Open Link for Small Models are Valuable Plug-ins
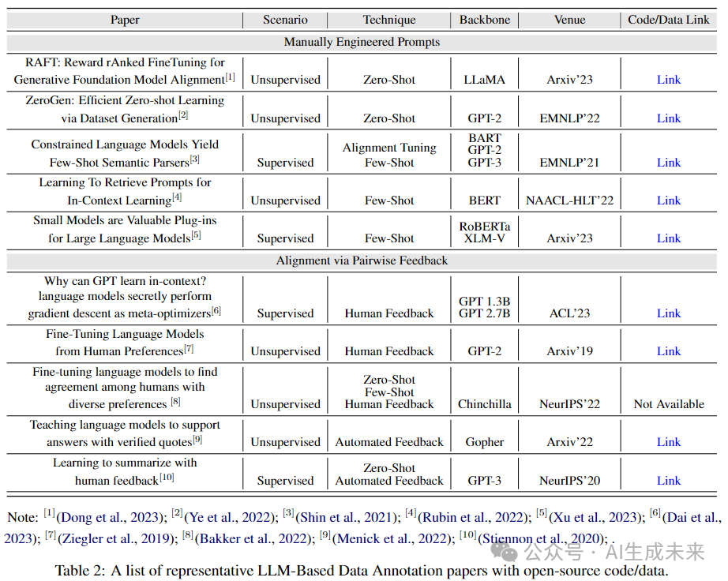Image resolution: width=728 pixels, height=581 pixels. [668, 238]
